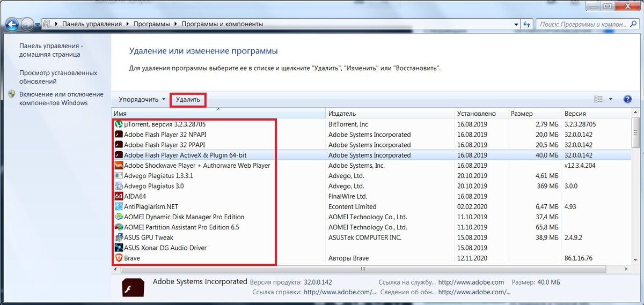Click the view layout icon
Image resolution: width=644 pixels, height=305 pixels.
coord(598,99)
